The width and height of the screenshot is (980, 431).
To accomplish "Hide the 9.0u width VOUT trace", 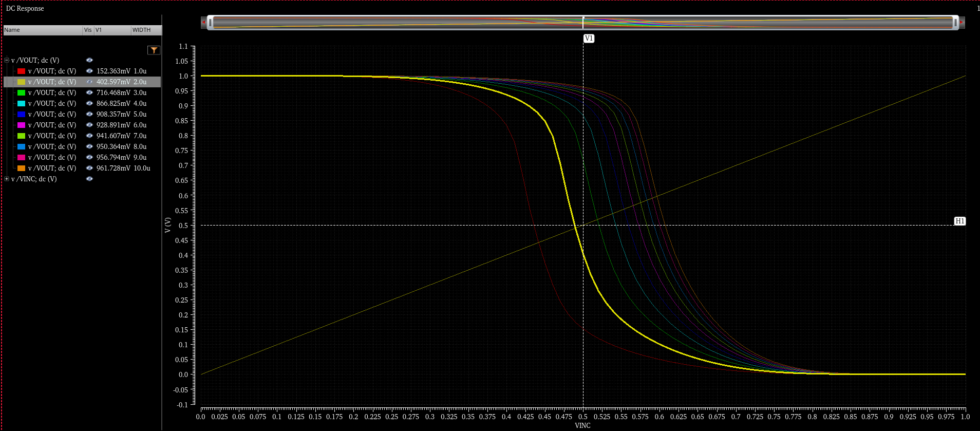I will click(89, 157).
